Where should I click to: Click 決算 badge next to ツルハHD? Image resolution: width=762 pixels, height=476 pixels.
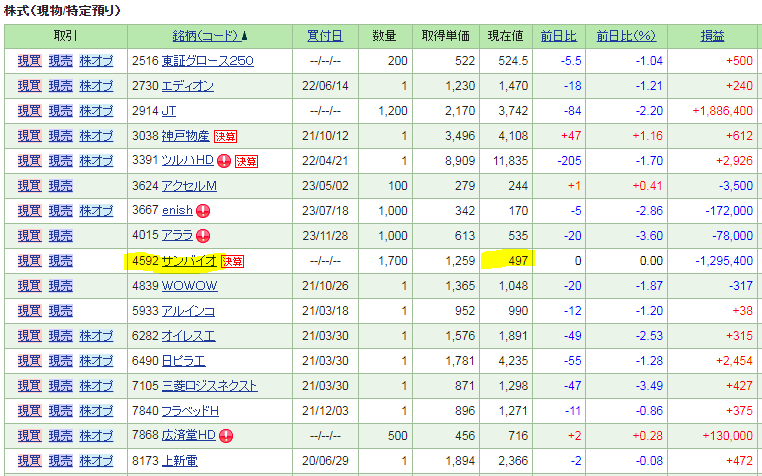[246, 161]
